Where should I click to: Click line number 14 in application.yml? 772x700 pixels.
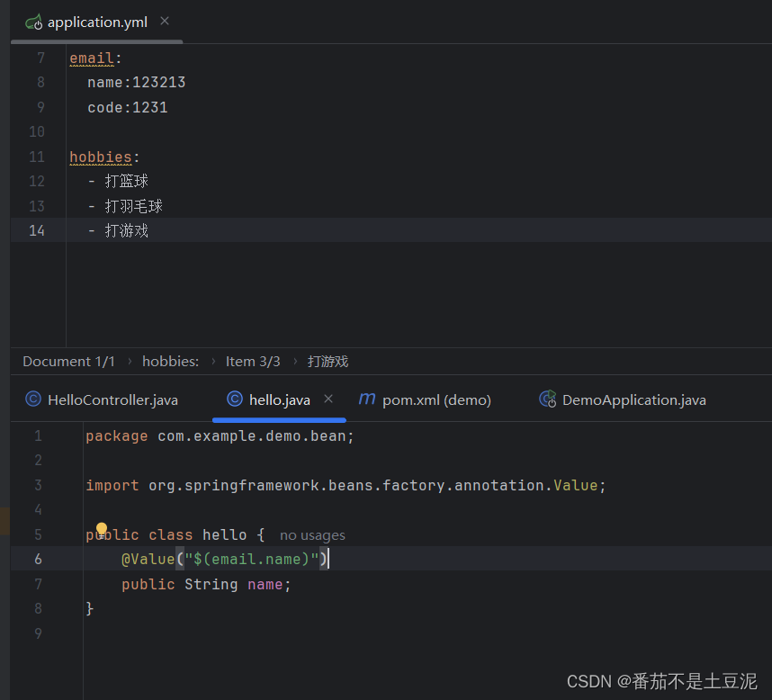pyautogui.click(x=36, y=230)
